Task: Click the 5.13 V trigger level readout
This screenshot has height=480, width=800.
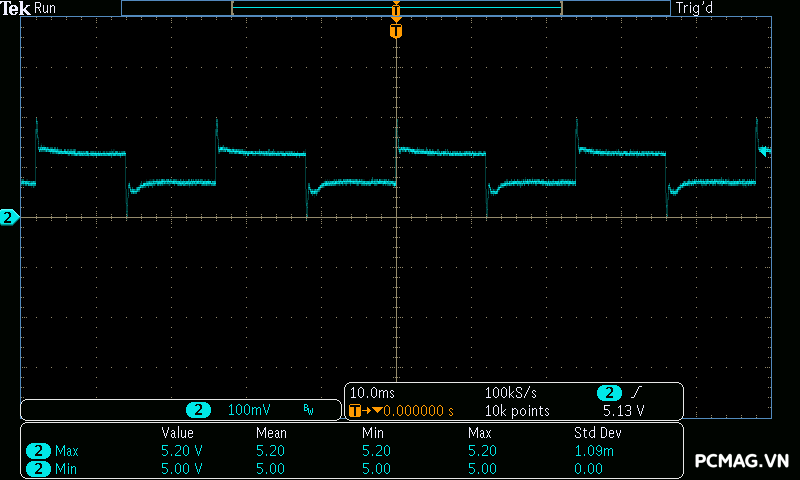Action: (x=623, y=410)
